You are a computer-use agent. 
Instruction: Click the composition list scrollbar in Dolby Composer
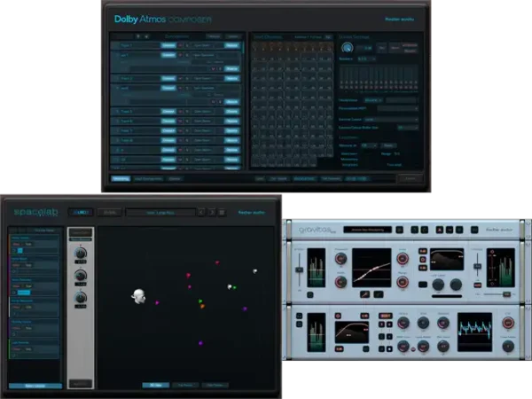click(243, 47)
